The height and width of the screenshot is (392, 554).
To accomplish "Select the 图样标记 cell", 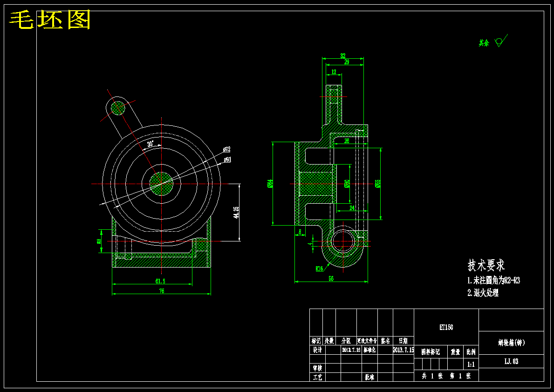I will point(431,352).
